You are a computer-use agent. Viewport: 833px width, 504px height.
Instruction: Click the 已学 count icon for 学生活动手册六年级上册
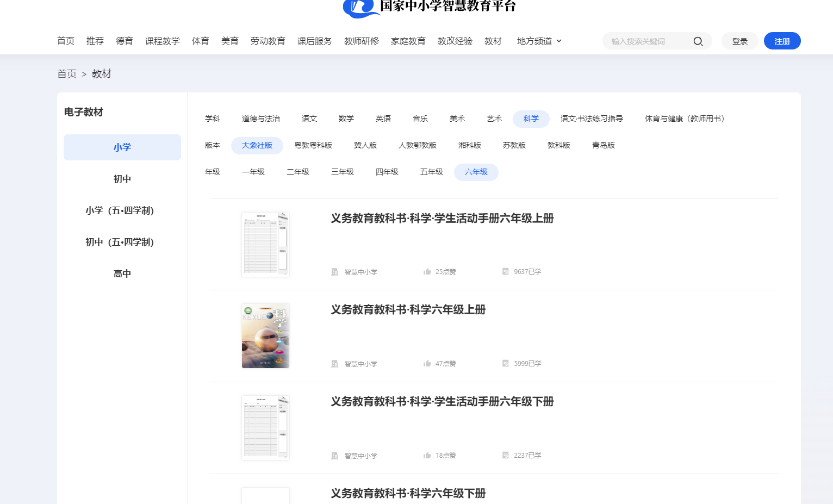pyautogui.click(x=505, y=271)
